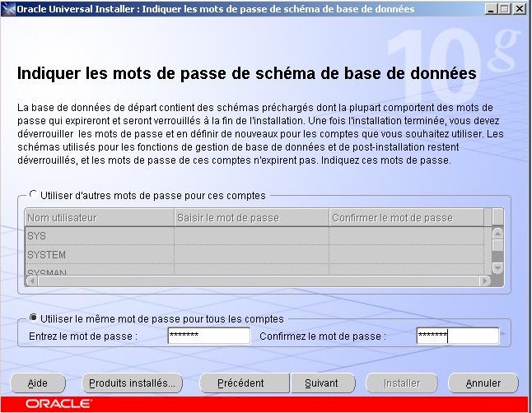Focus the "Entrez le mot de passe" field
Screen dimensions: 532x413
tap(208, 336)
